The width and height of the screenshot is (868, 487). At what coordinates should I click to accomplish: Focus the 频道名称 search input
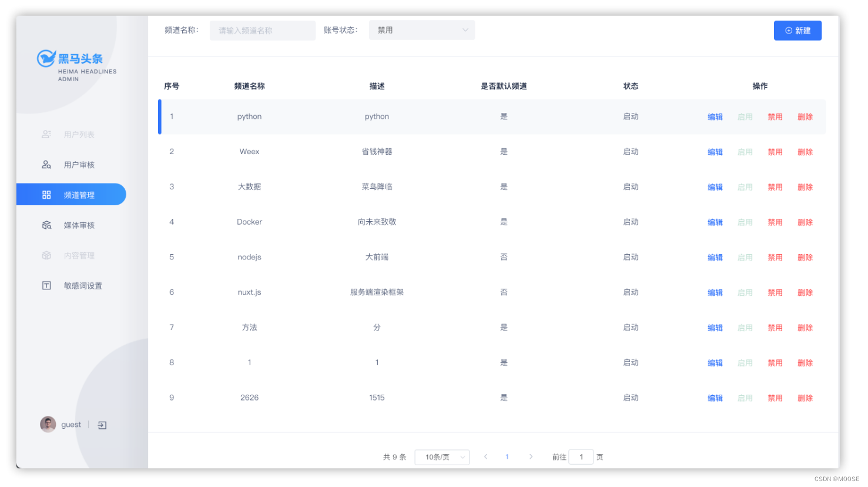click(263, 31)
